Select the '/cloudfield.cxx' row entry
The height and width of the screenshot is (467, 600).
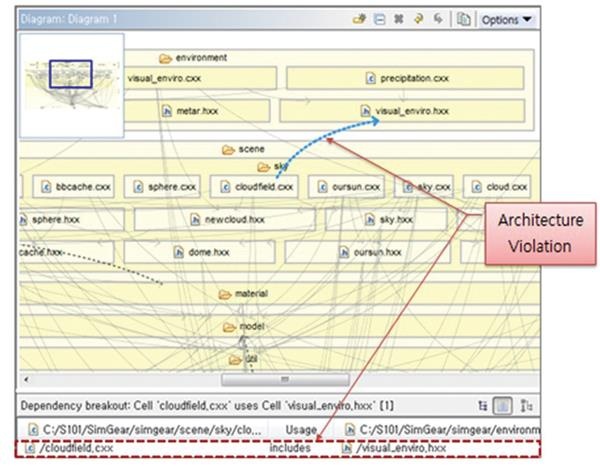click(x=69, y=448)
